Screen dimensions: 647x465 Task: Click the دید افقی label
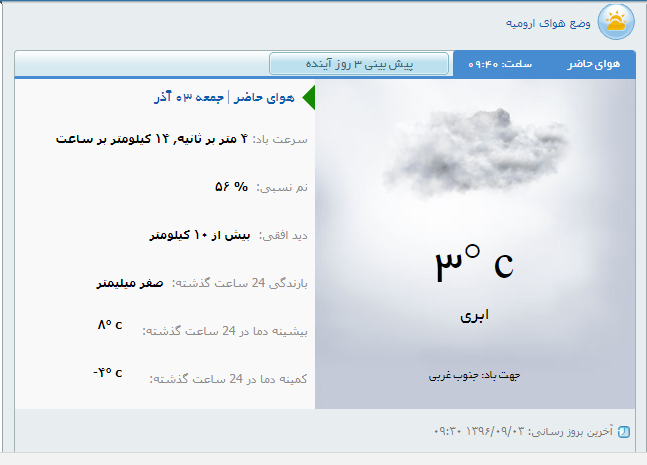tap(283, 236)
